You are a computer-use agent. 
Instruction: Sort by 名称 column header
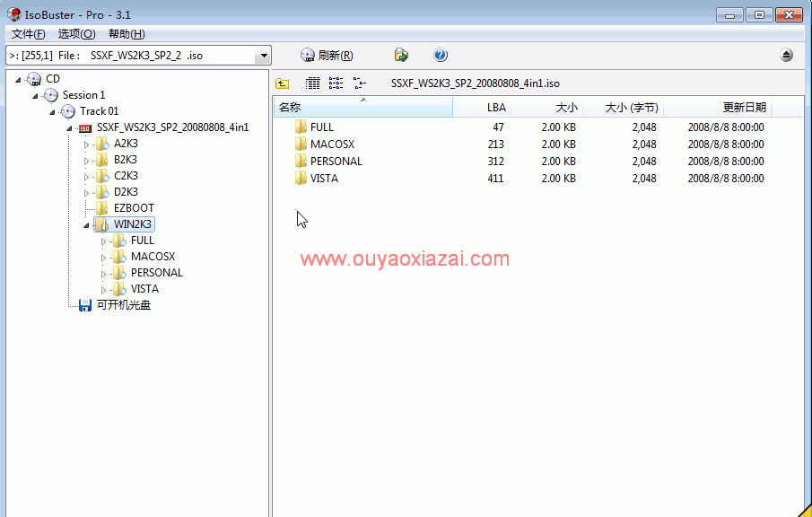point(363,107)
